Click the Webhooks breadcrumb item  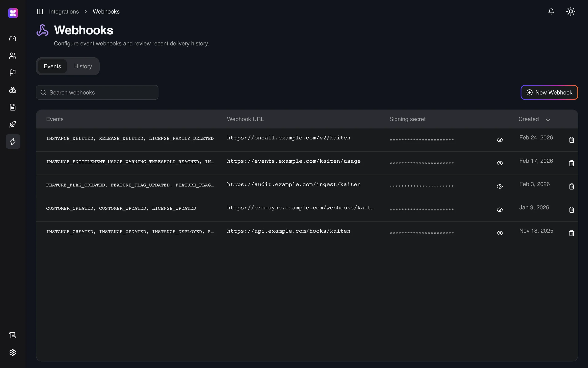106,11
